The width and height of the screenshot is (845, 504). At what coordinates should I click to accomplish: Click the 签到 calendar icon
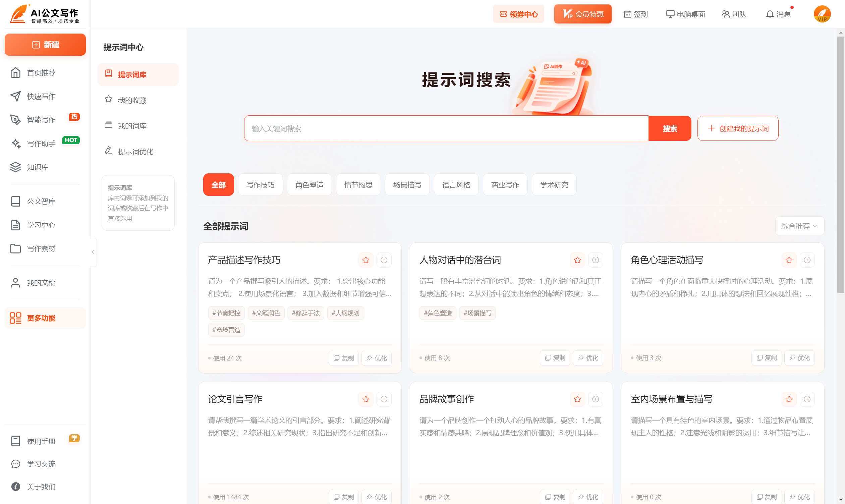pos(627,14)
